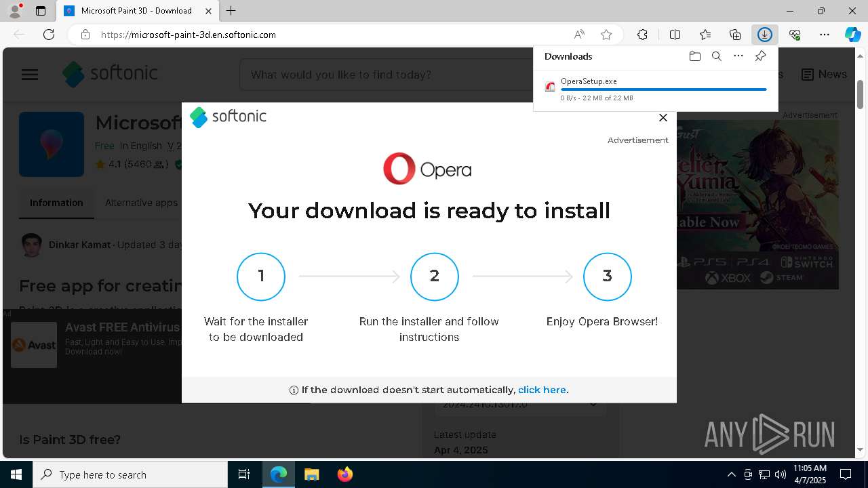The width and height of the screenshot is (868, 488).
Task: Click the Paint 3D app icon
Action: [52, 144]
